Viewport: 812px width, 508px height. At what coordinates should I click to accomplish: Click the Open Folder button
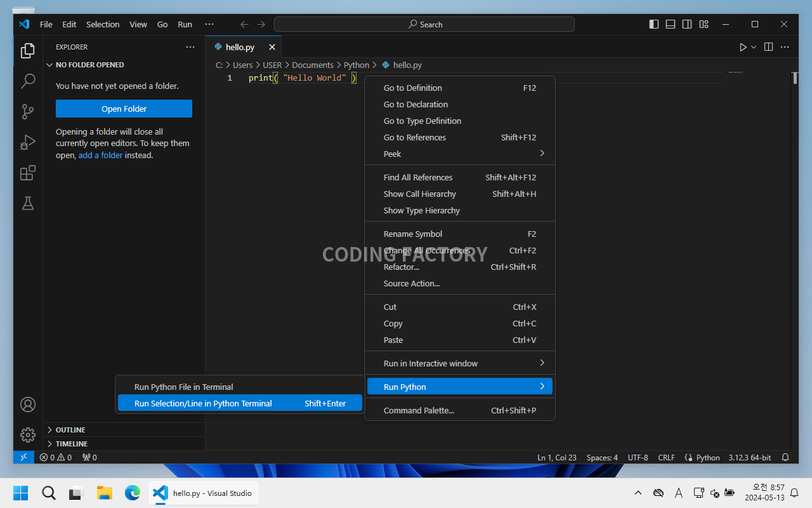click(x=124, y=109)
